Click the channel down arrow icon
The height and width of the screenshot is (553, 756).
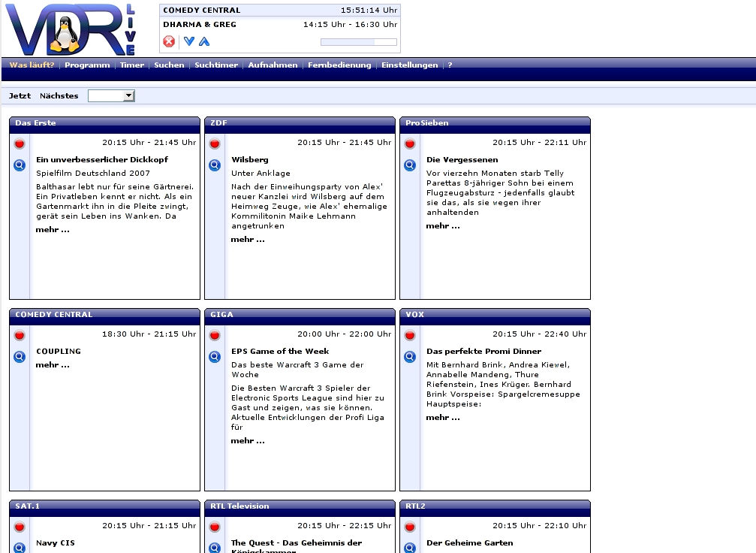pyautogui.click(x=189, y=41)
